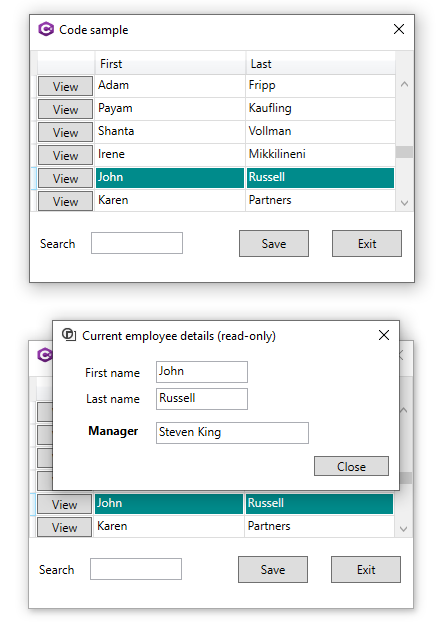Click the Exit button in bottom window
This screenshot has height=623, width=440.
tap(366, 569)
